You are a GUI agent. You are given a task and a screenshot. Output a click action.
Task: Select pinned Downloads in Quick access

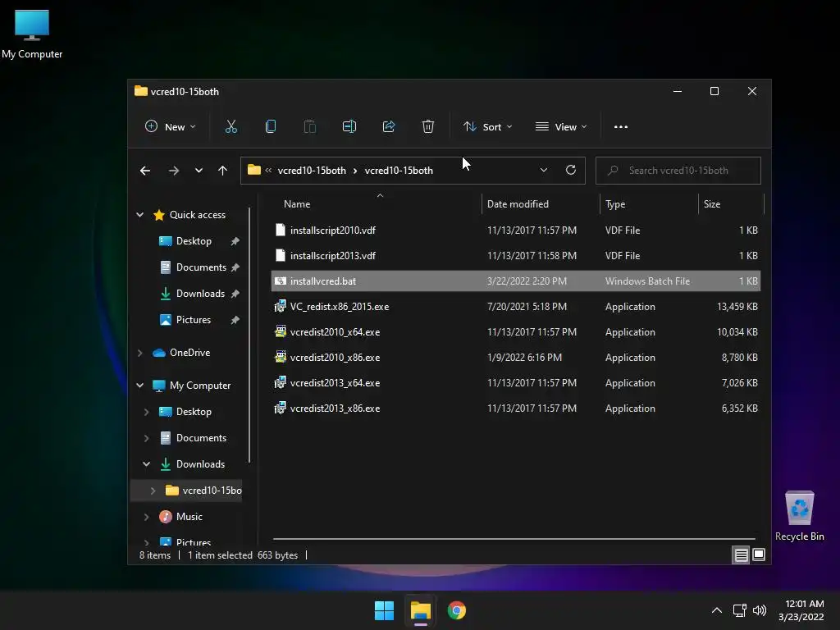click(x=200, y=293)
